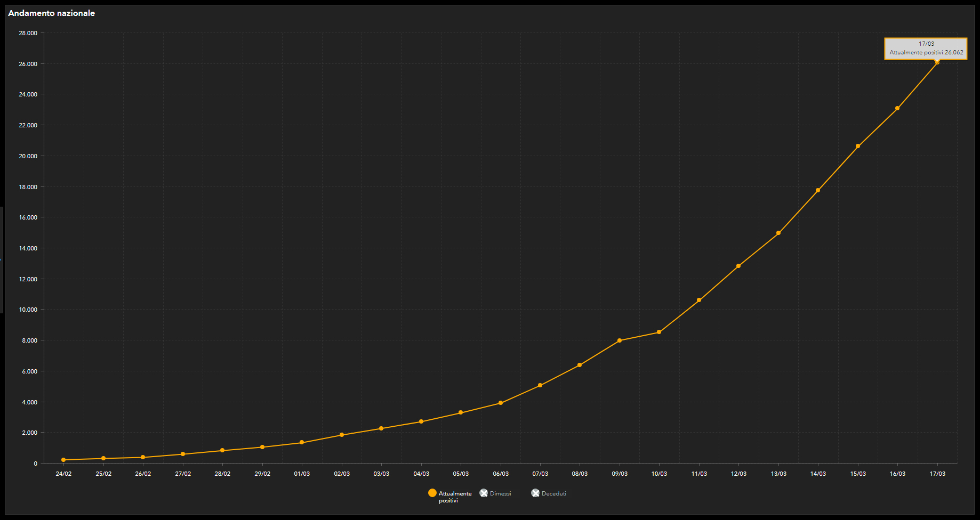This screenshot has width=980, height=520.
Task: Click the 10/03 data point
Action: coord(659,332)
